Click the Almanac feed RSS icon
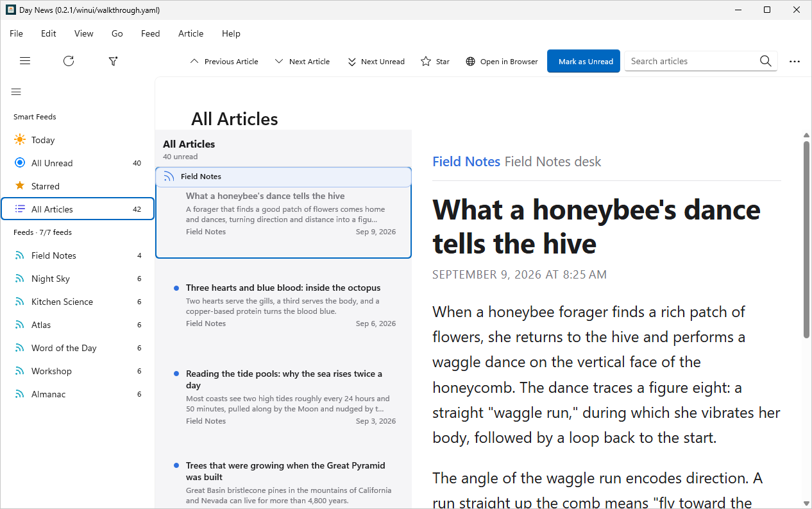The image size is (812, 509). 19,394
